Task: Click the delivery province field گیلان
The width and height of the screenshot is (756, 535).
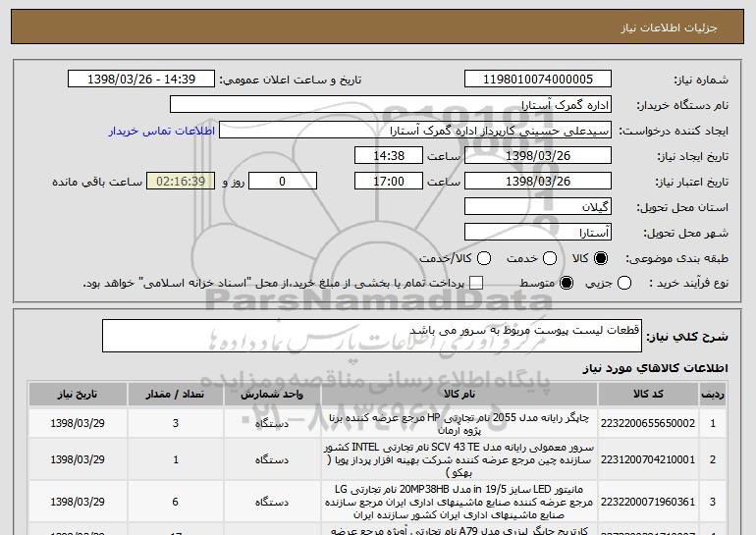Action: click(x=538, y=207)
